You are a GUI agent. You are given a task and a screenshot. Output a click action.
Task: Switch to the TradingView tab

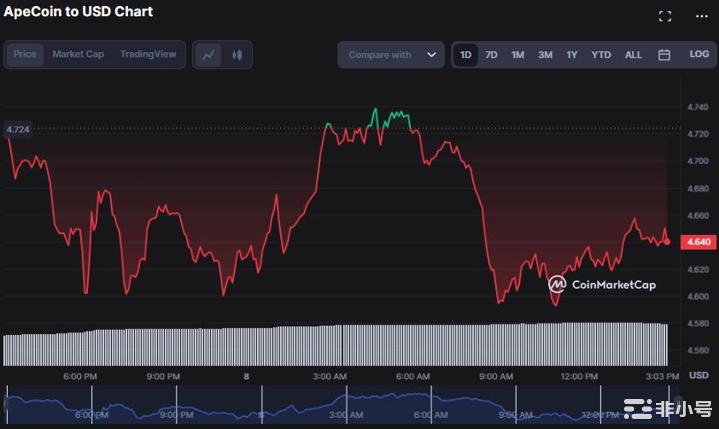coord(148,54)
